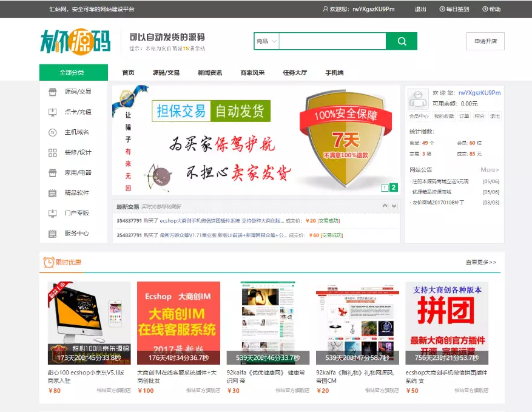
Task: Open title ecshop大商创手机微信拼团插件
Action: (446, 376)
